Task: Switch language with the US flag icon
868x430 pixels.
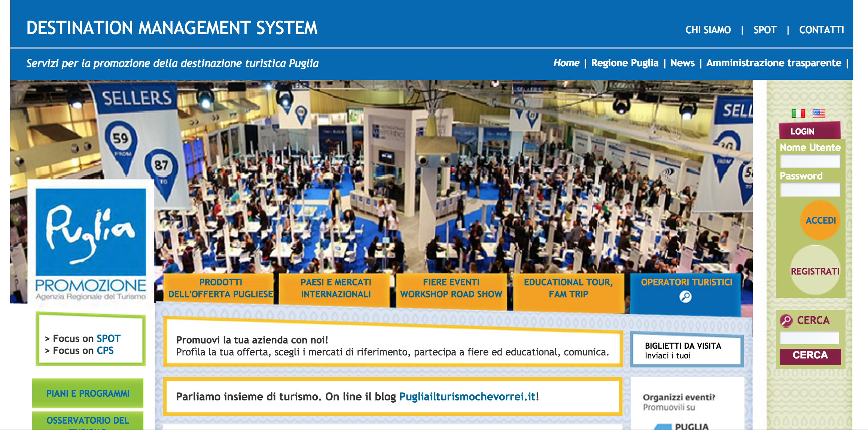Action: (x=819, y=113)
